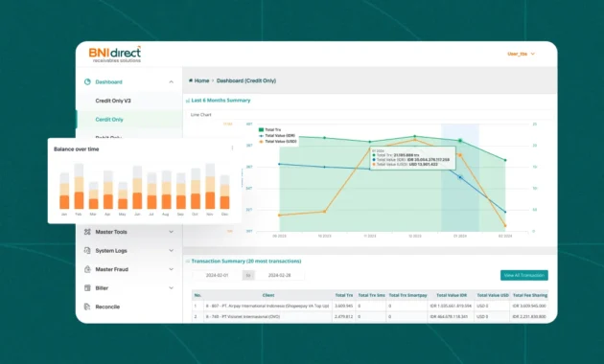Click the Home breadcrumb link
The image size is (604, 364).
coord(201,80)
